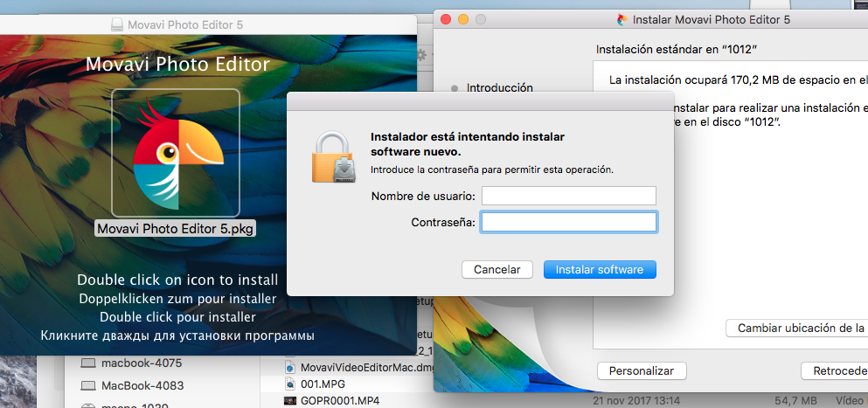Click the Personalizar button in installer window
Viewport: 868px width, 408px height.
click(642, 371)
